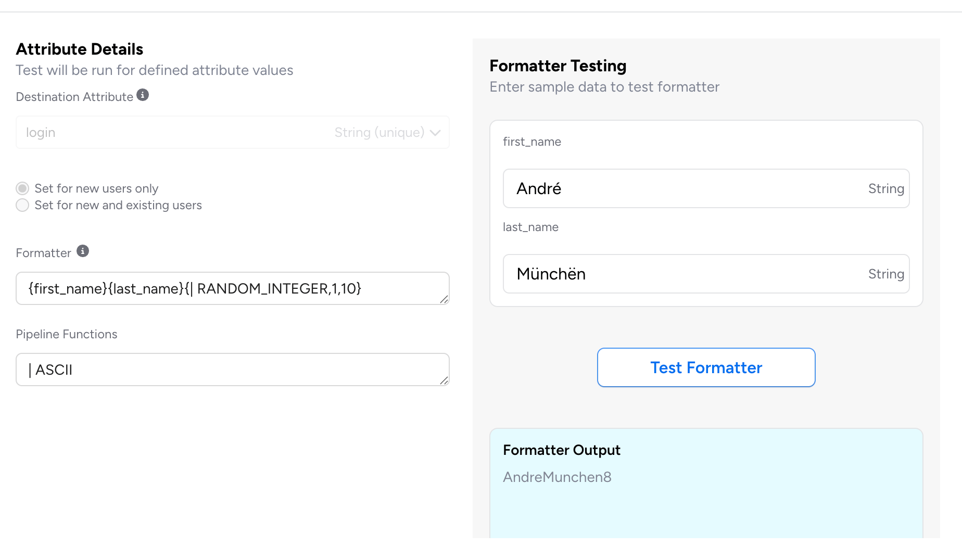Image resolution: width=962 pixels, height=560 pixels.
Task: Select "Set for new and existing users" radio
Action: coord(22,205)
